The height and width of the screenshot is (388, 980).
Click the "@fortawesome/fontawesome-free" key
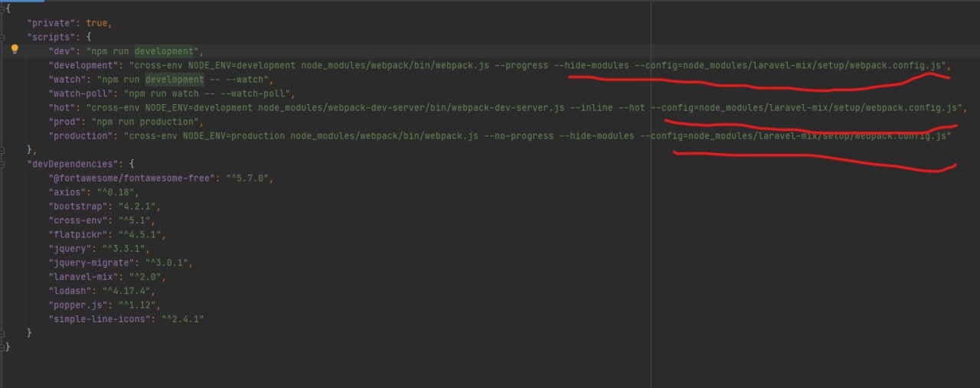click(x=132, y=178)
